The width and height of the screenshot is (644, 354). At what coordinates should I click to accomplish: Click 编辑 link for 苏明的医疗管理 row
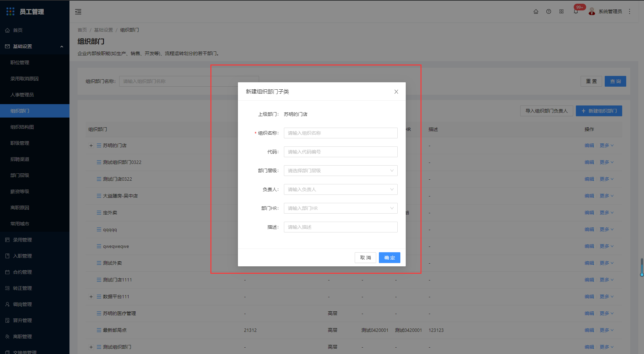tap(589, 313)
